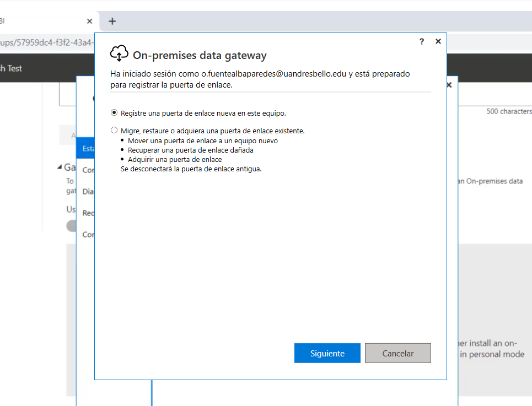
Task: Close the current browser tab
Action: (89, 21)
